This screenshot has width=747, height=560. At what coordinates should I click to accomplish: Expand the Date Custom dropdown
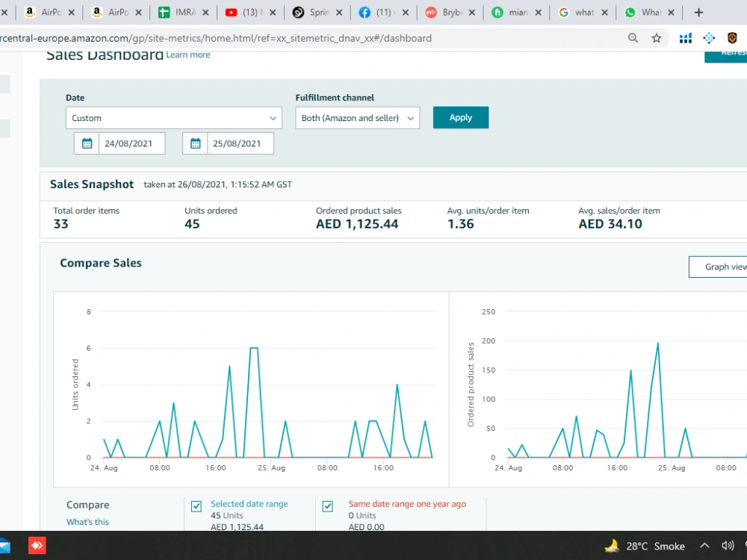coord(174,118)
